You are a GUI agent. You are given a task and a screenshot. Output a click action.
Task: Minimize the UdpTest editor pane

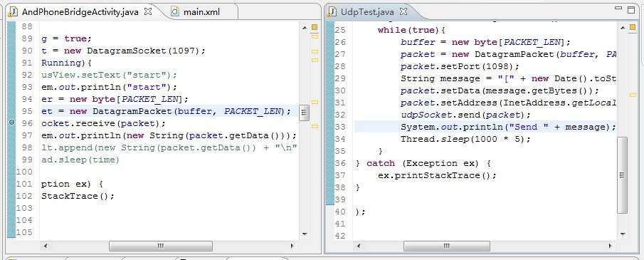click(x=618, y=9)
